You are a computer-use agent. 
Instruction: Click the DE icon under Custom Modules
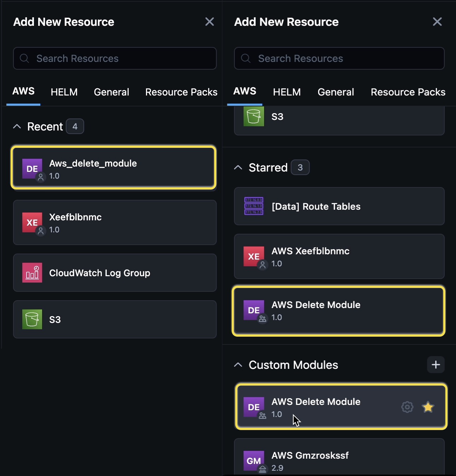pyautogui.click(x=254, y=407)
